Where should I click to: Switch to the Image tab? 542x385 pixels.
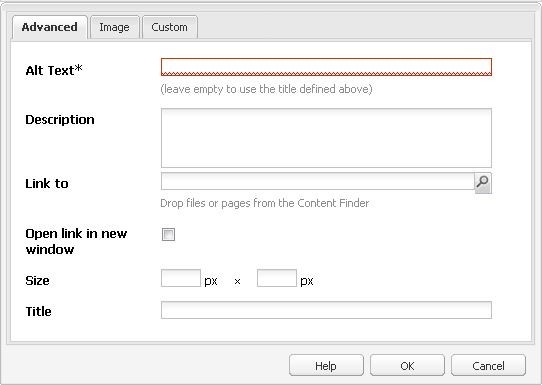coord(114,27)
